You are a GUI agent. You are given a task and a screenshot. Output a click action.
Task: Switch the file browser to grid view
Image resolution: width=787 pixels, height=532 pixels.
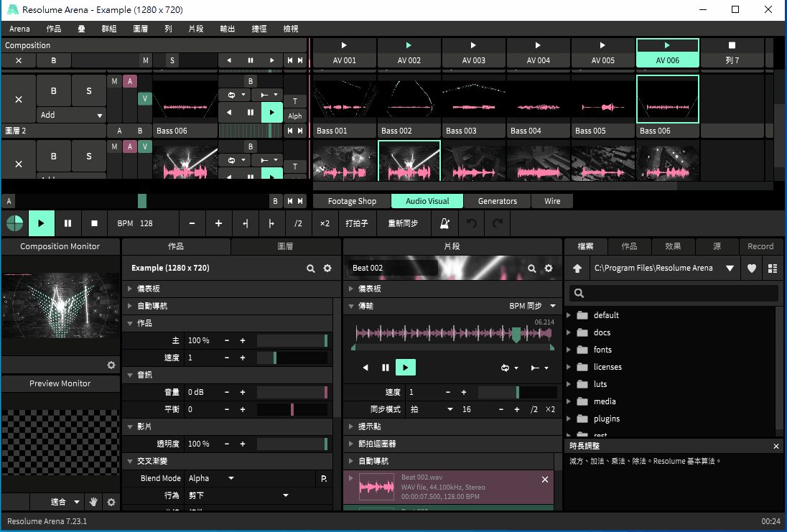(x=773, y=269)
